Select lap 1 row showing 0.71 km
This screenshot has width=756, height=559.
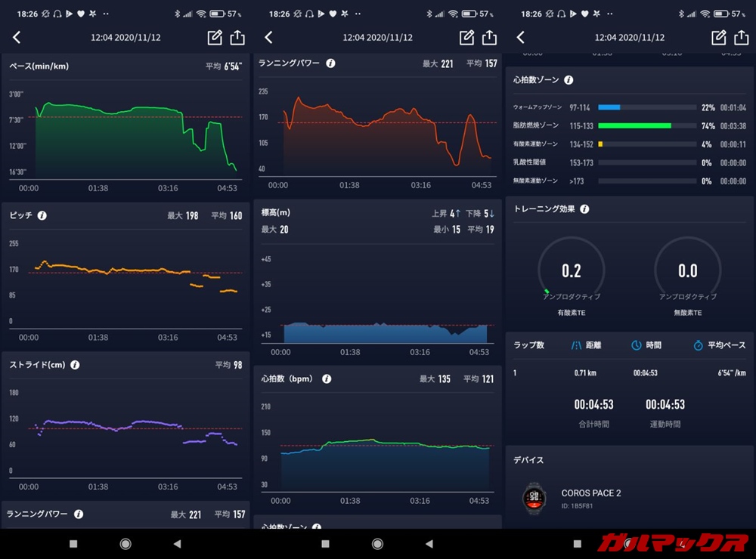[x=629, y=373]
